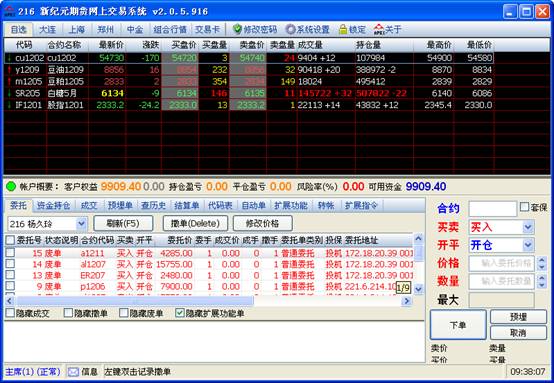This screenshot has width=554, height=383.
Task: Uncheck the 隐藏扩展功能单 checkbox
Action: tap(179, 313)
